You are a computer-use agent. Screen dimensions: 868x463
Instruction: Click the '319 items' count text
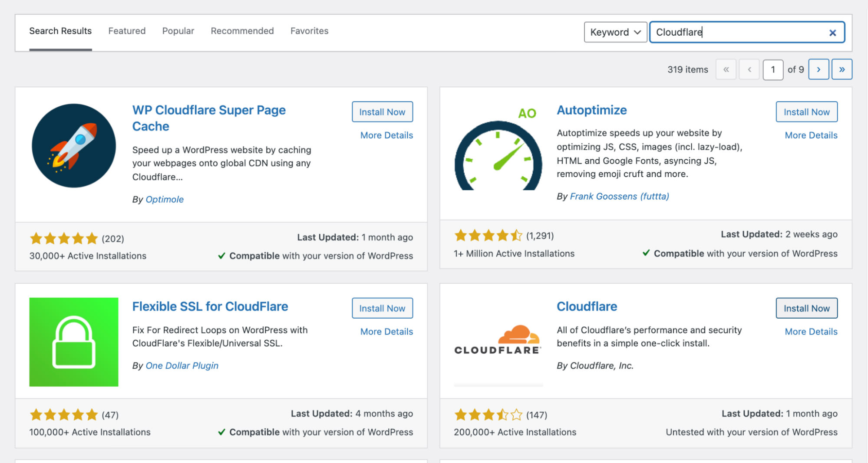coord(688,69)
